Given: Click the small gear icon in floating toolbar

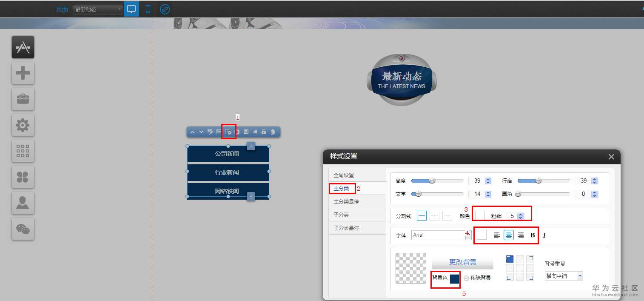Looking at the screenshot, I should coord(237,132).
